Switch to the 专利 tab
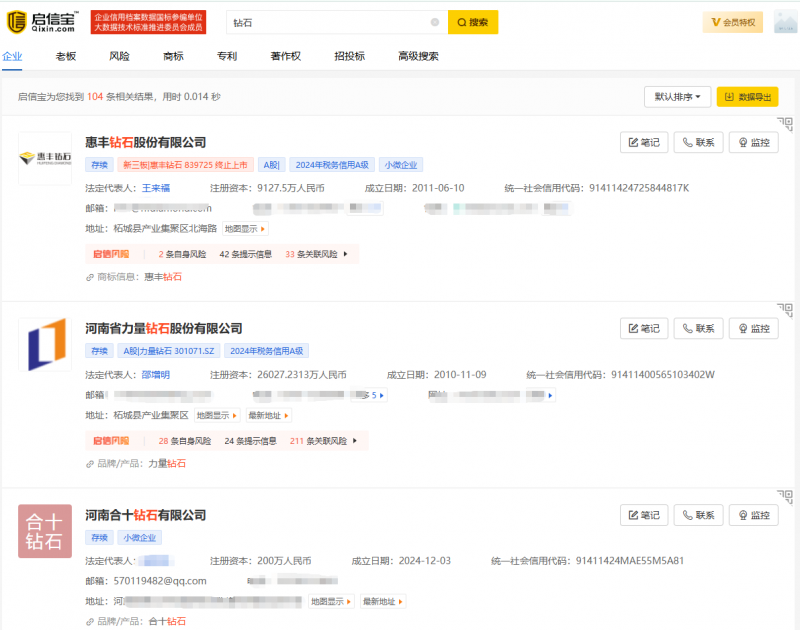This screenshot has height=630, width=800. 227,56
